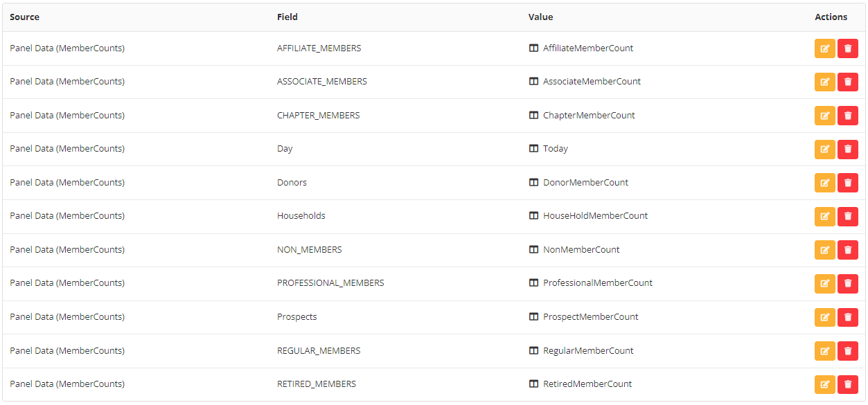This screenshot has width=868, height=405.
Task: Edit the PROFESSIONAL_MEMBERS mapping
Action: click(x=824, y=283)
